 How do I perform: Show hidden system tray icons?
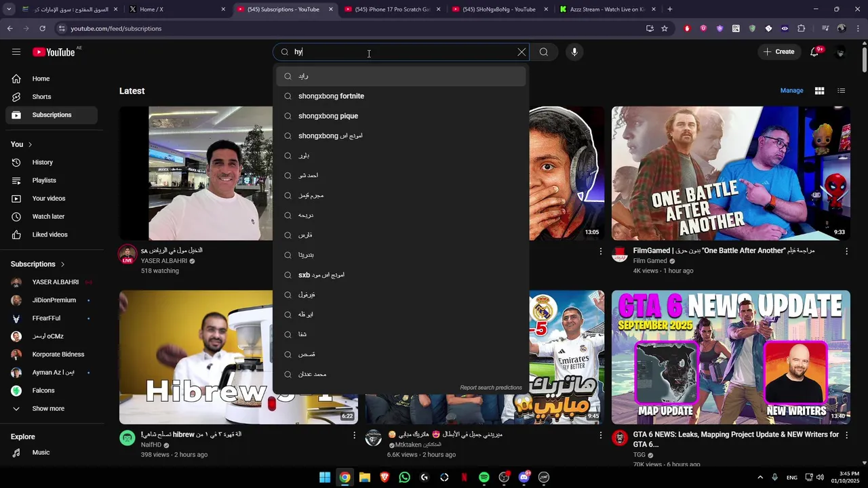coord(760,477)
